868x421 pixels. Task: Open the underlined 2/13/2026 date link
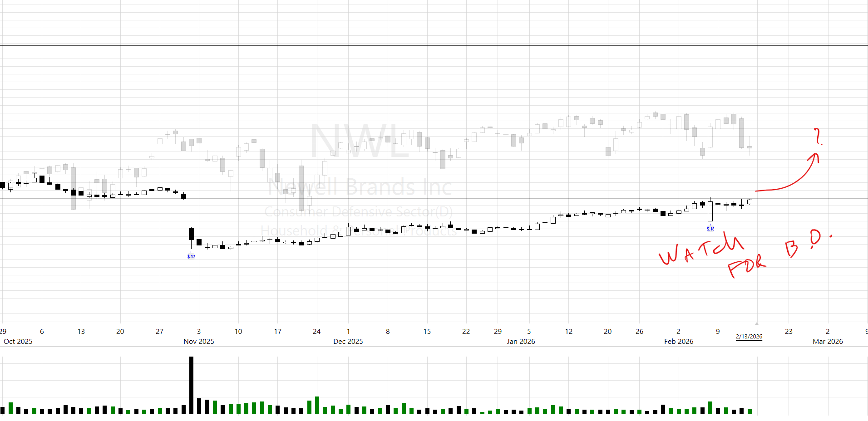pyautogui.click(x=749, y=337)
